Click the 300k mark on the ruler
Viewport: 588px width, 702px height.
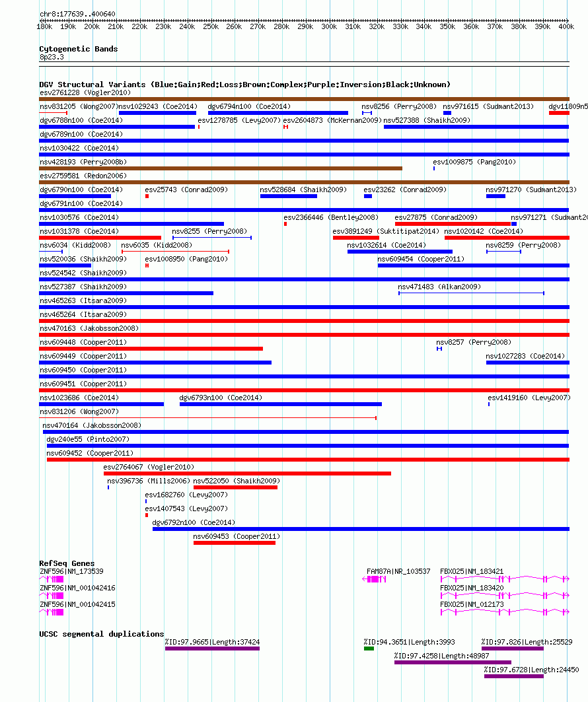point(329,27)
